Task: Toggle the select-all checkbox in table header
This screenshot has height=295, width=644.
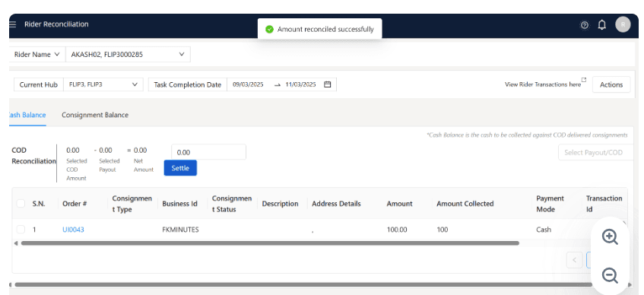Action: [21, 203]
